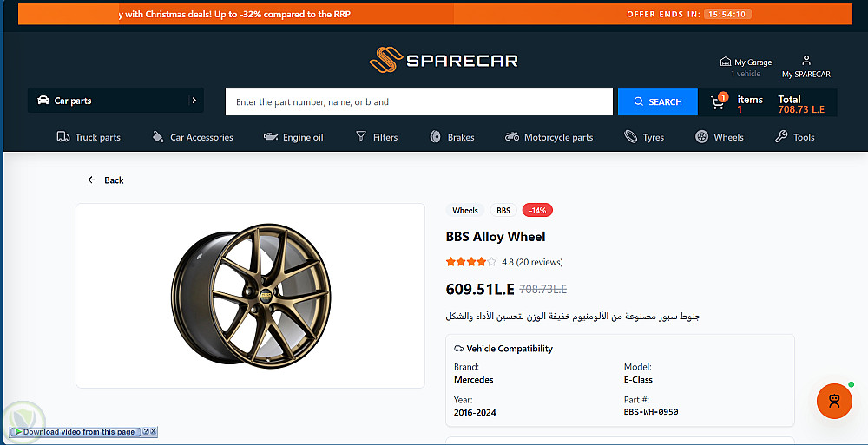
Task: Click the blue SEARCH button
Action: pos(658,101)
